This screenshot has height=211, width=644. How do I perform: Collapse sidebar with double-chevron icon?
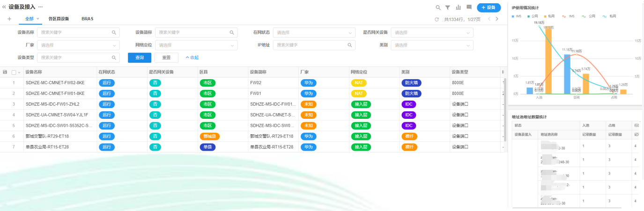click(4, 7)
